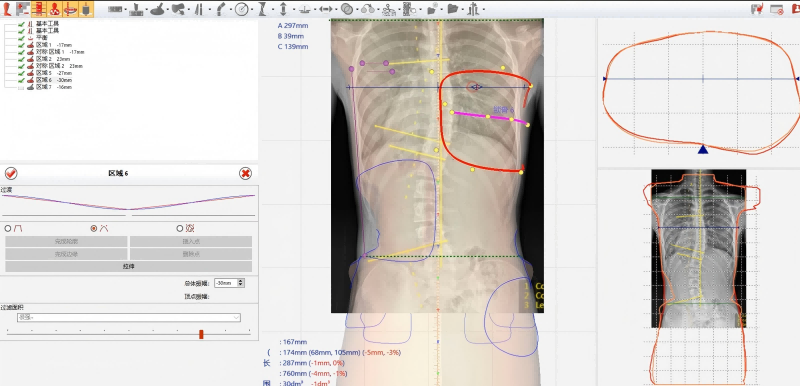Toggle the highlighted spine view icon

(x=38, y=9)
